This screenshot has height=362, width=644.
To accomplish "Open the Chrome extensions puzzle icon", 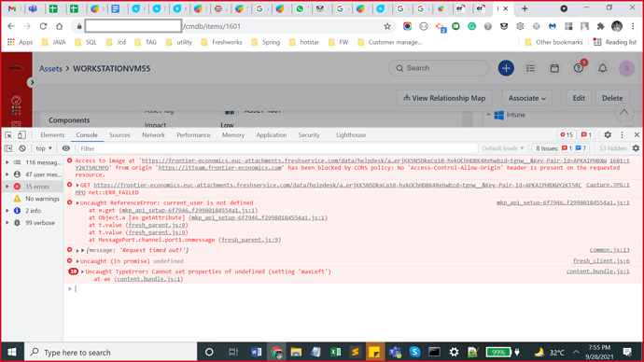I will (x=600, y=26).
